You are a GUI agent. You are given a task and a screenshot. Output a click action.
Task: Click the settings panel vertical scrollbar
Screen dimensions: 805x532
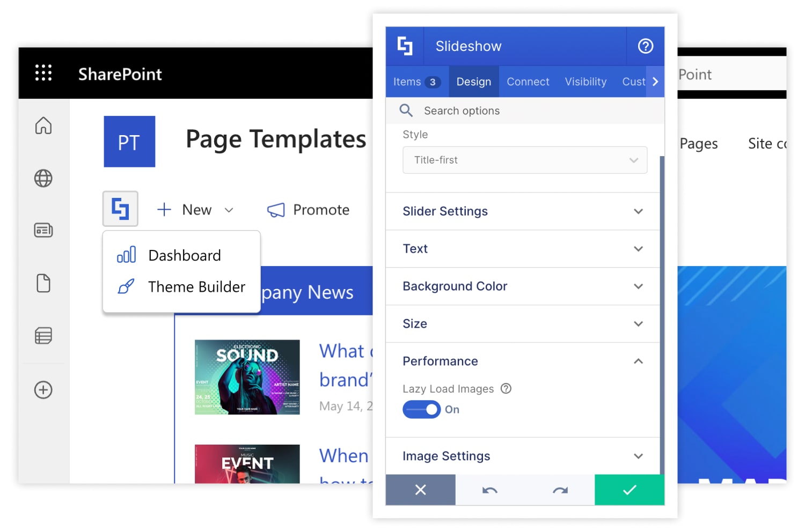[x=662, y=315]
